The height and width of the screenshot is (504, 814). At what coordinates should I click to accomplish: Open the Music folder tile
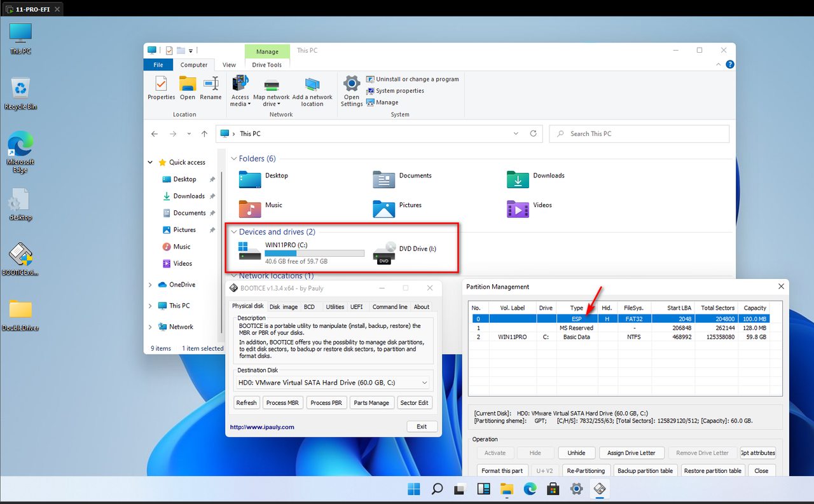coord(261,208)
